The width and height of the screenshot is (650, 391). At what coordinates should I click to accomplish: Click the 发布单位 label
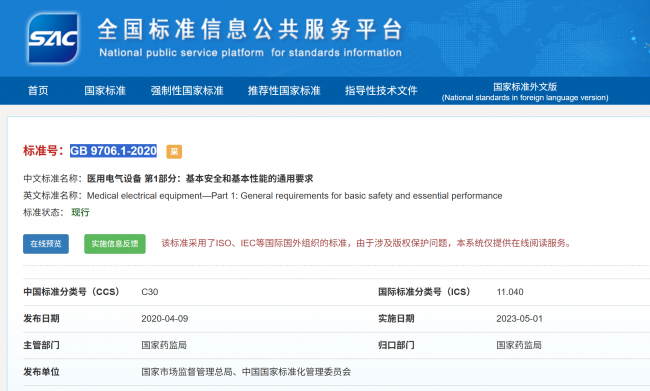(x=41, y=372)
